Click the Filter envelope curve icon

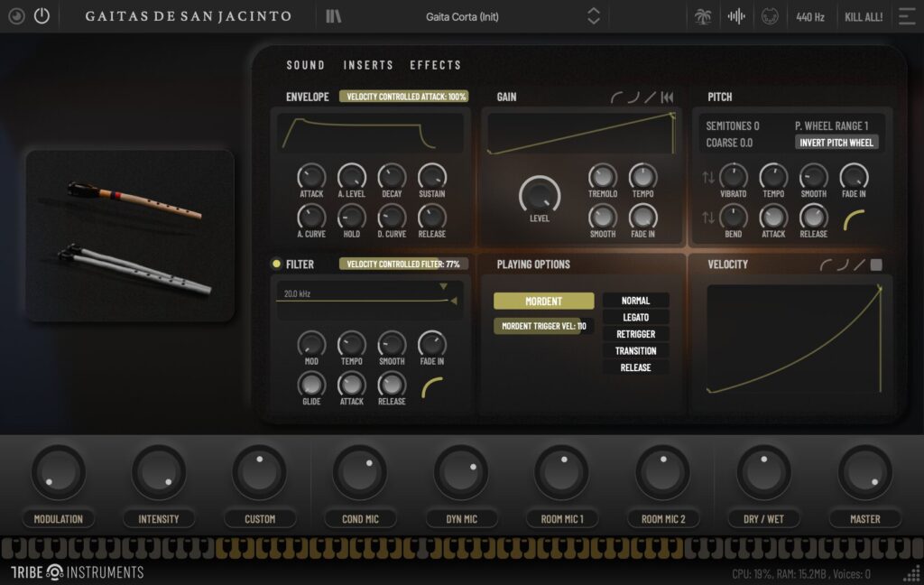[x=432, y=387]
